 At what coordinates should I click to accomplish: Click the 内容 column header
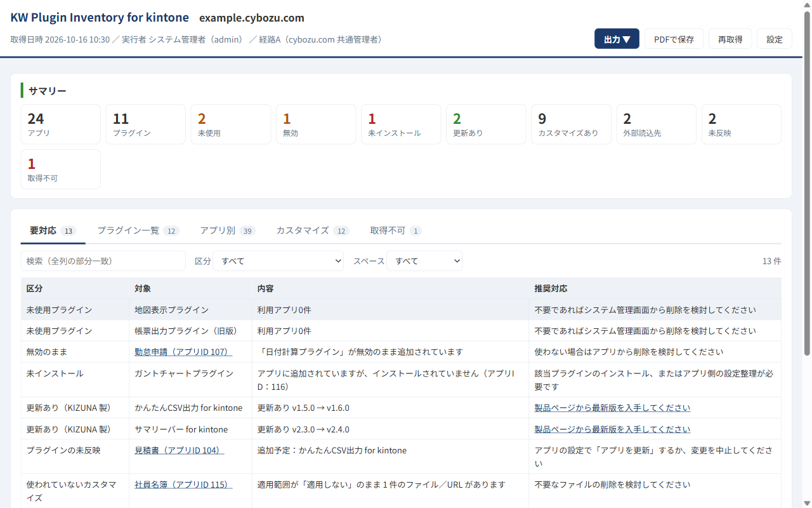390,288
